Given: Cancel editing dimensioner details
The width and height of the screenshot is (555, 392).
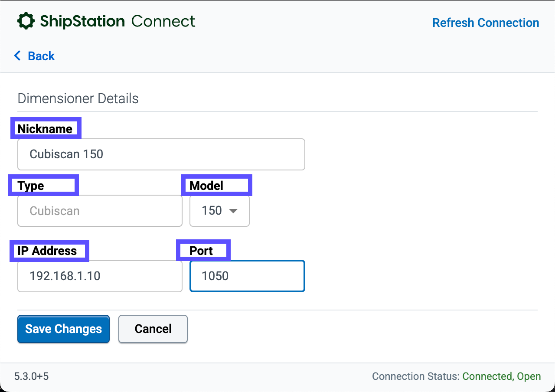Looking at the screenshot, I should [153, 329].
